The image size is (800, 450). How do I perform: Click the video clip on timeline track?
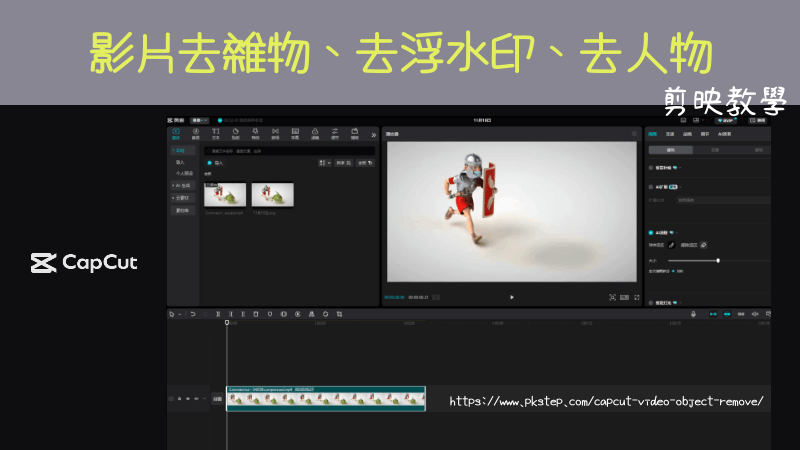click(x=326, y=398)
